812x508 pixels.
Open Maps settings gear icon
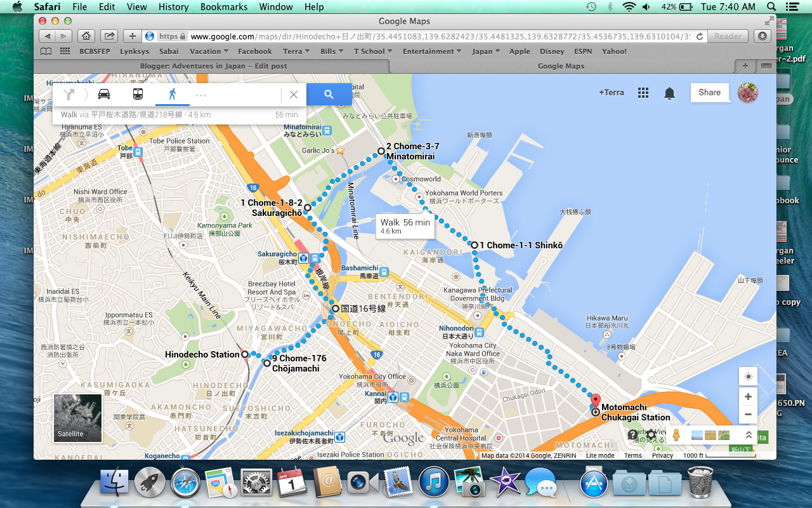point(650,435)
